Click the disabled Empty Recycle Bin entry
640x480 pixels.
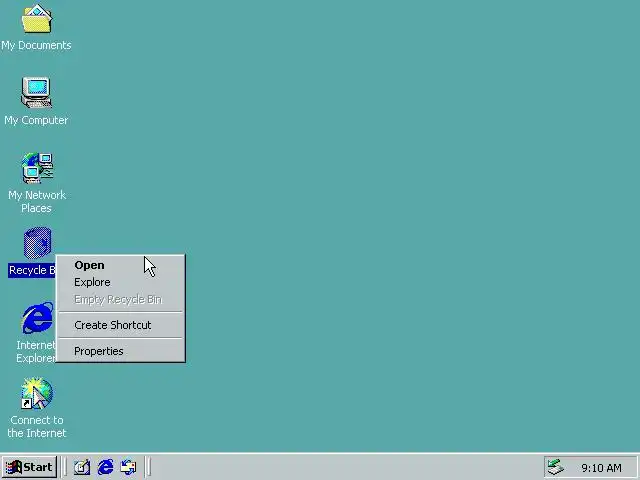coord(120,300)
